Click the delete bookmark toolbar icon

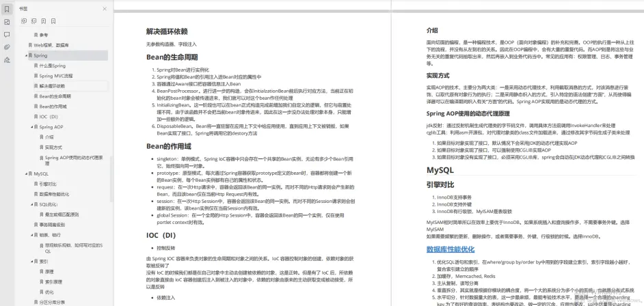53,21
